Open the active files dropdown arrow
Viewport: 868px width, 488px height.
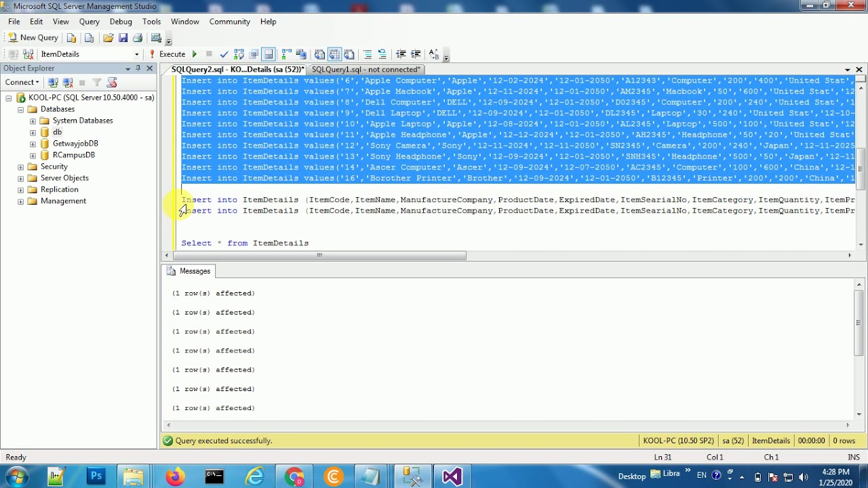[847, 69]
